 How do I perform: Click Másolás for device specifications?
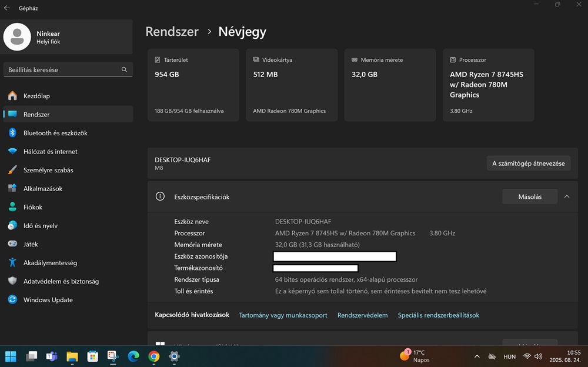(529, 197)
